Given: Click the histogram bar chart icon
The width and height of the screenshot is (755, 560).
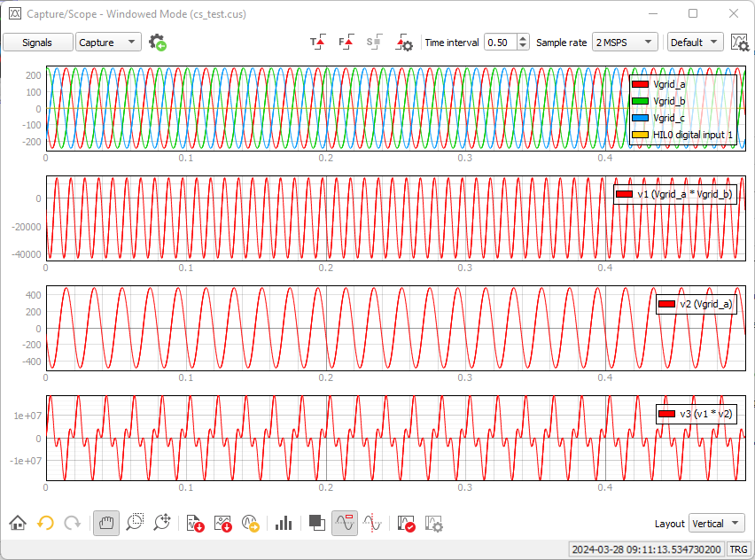Looking at the screenshot, I should click(x=284, y=524).
